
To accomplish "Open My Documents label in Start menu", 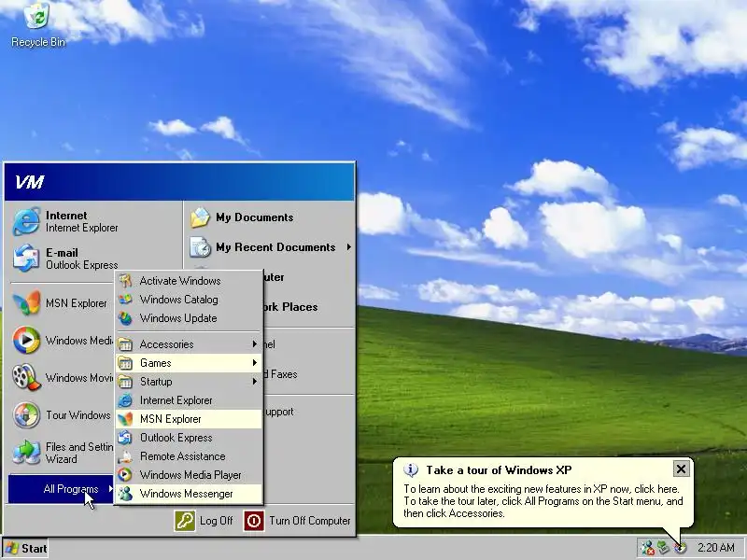I will (x=254, y=217).
